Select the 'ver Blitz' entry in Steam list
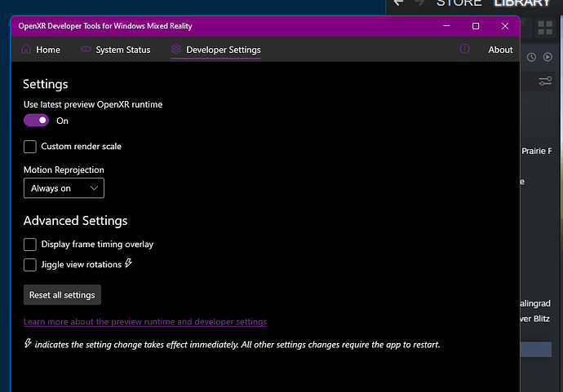Viewport: 563px width, 392px height. pos(535,319)
